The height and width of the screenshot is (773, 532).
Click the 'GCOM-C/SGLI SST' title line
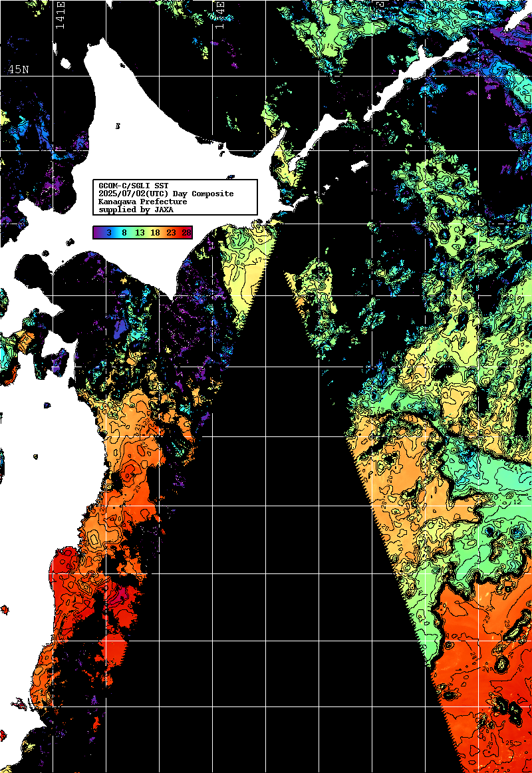pyautogui.click(x=134, y=186)
